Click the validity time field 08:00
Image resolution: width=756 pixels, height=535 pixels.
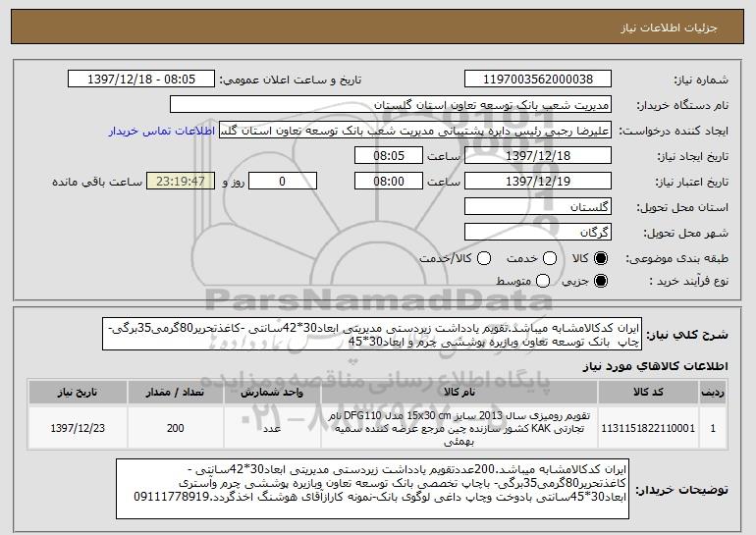coord(389,182)
